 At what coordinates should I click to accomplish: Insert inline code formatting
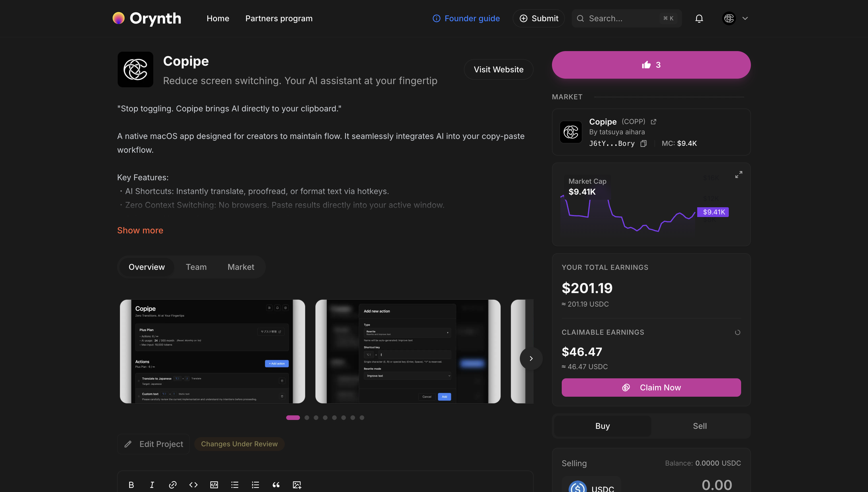click(x=193, y=485)
